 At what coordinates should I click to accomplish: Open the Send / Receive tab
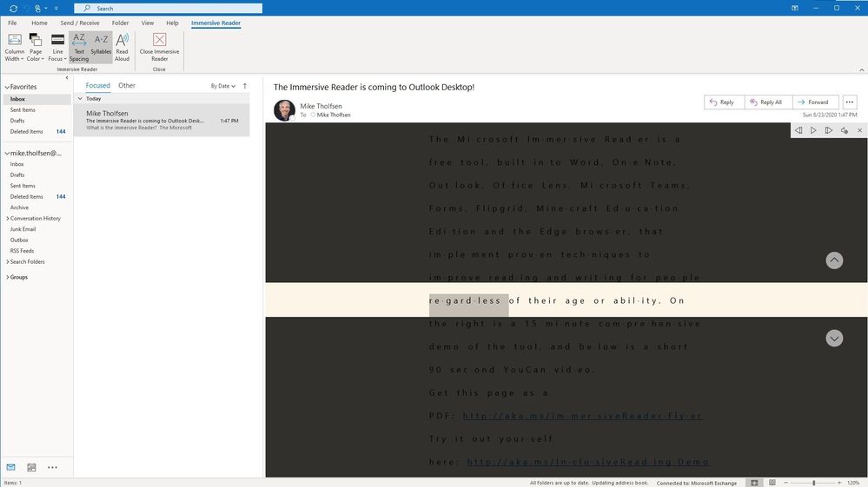coord(80,23)
